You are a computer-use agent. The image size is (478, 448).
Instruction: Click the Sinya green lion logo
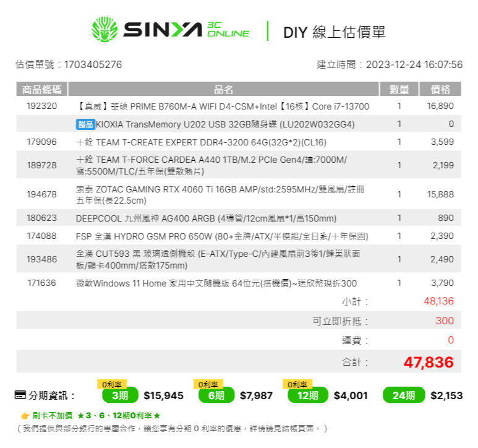click(105, 29)
